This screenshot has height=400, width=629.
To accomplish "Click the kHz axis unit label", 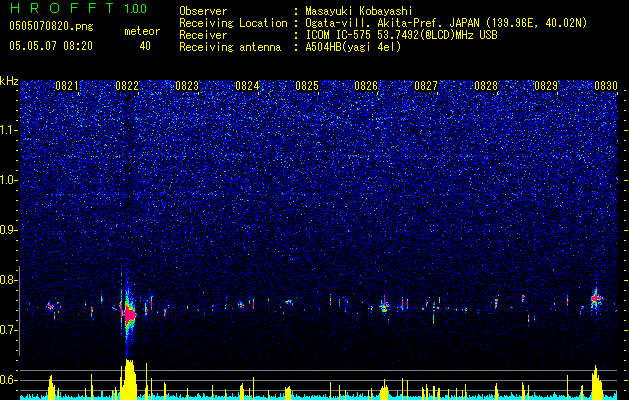I will [10, 81].
